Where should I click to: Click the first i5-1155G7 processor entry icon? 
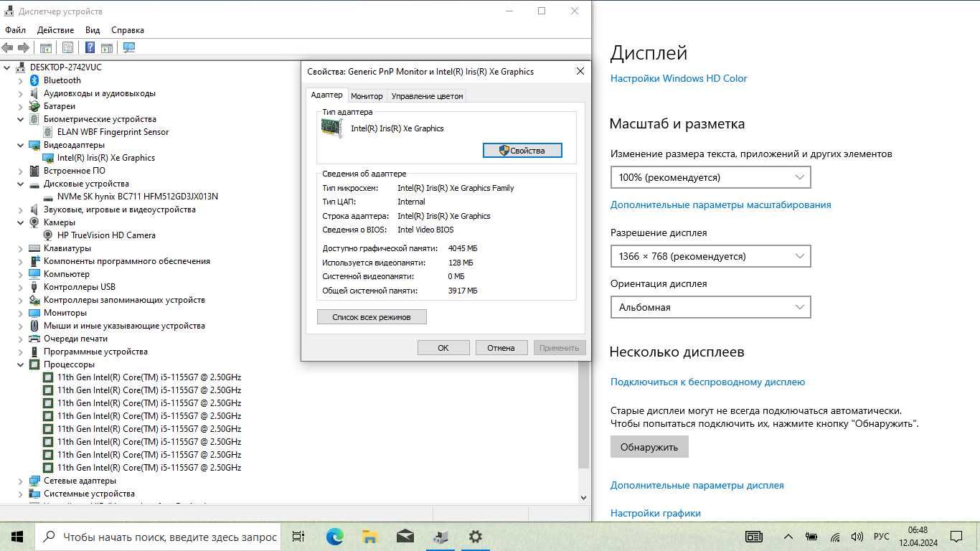[x=48, y=377]
